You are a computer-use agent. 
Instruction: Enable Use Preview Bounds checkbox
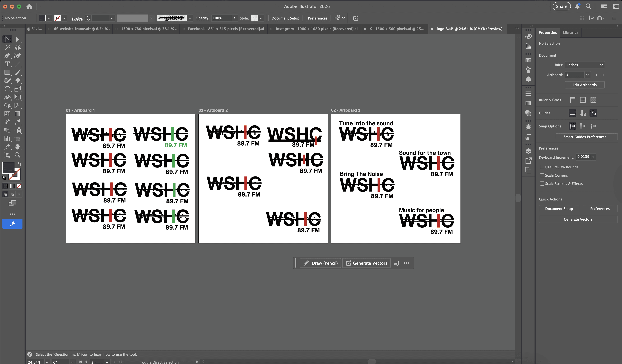[542, 167]
